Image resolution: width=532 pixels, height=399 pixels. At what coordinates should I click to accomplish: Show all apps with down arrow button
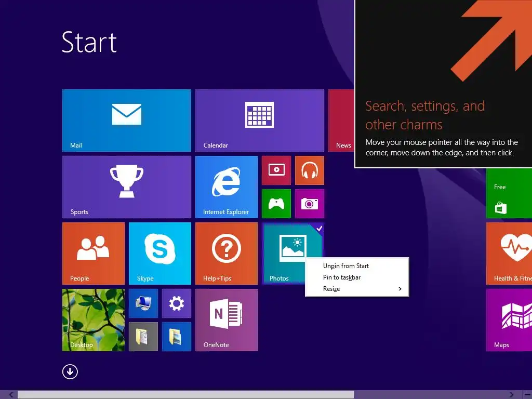pos(70,371)
